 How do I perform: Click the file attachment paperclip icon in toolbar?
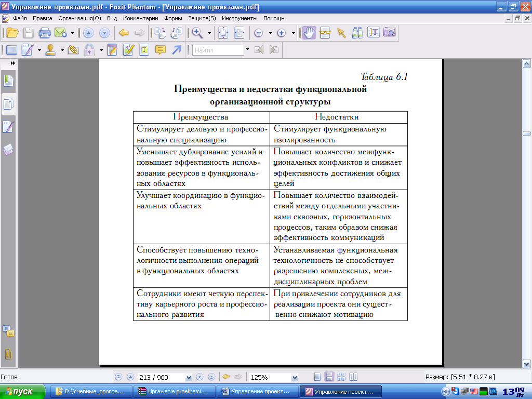73,50
